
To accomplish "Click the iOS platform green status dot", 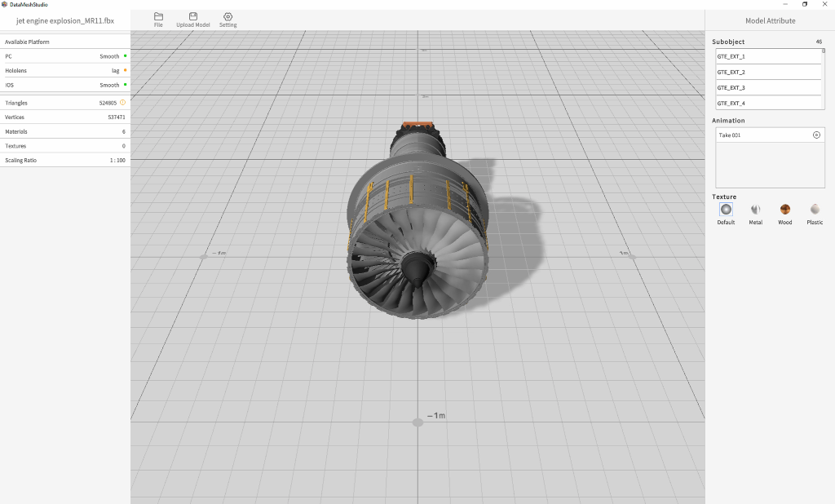I will click(125, 85).
